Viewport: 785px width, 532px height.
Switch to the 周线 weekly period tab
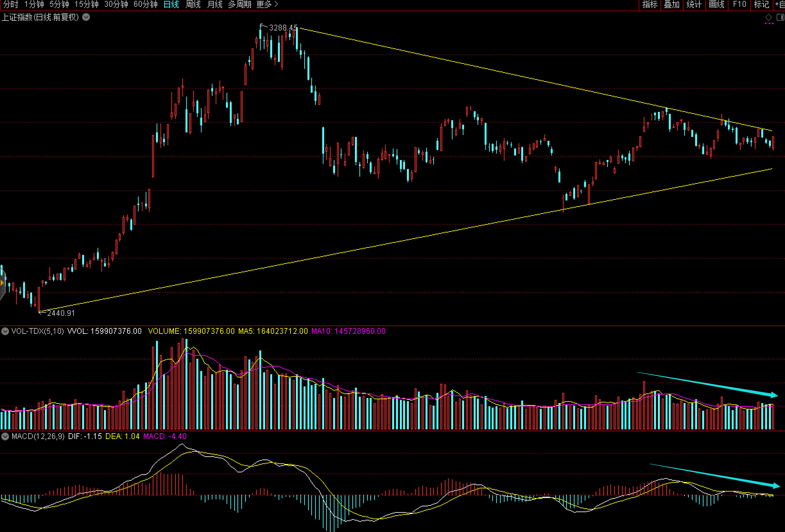(x=193, y=4)
